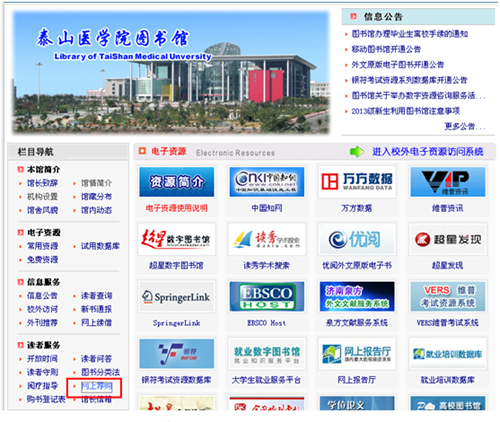
Task: Open the VIP 维普资讯 logo tile
Action: [x=448, y=182]
